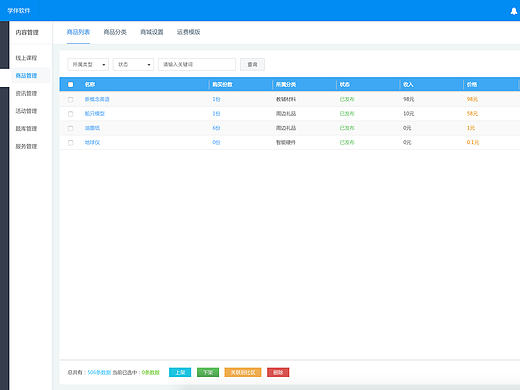Screen dimensions: 520x390
Task: Open 服务管理 in the sidebar
Action: point(26,146)
